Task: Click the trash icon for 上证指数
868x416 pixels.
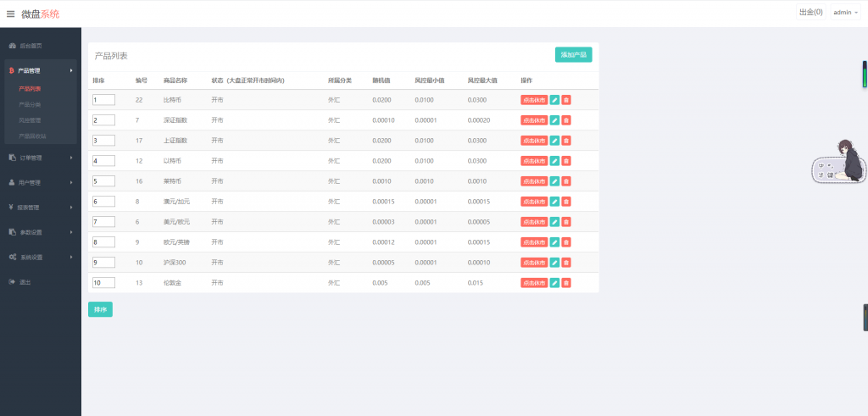Action: 566,141
